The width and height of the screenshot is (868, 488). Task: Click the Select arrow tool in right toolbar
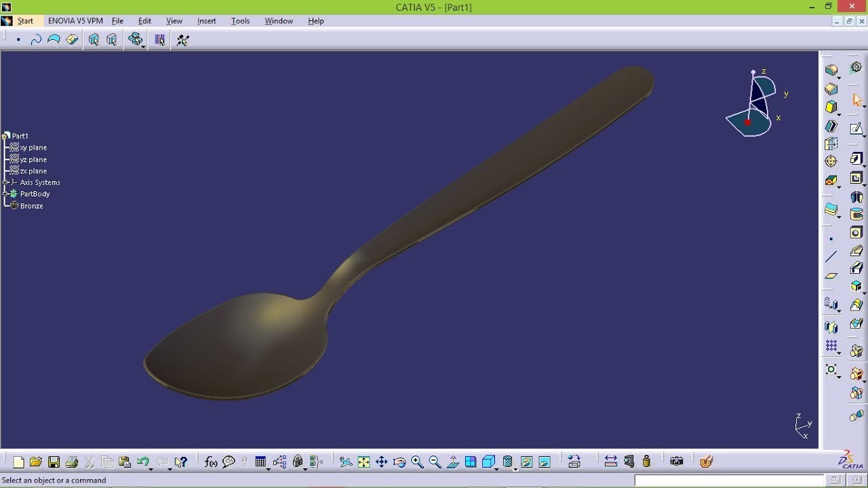tap(856, 100)
